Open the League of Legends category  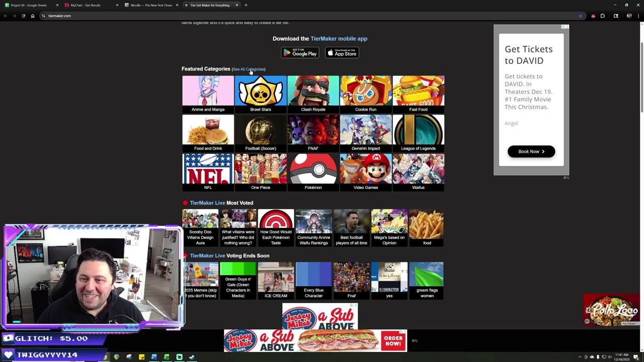tap(418, 133)
